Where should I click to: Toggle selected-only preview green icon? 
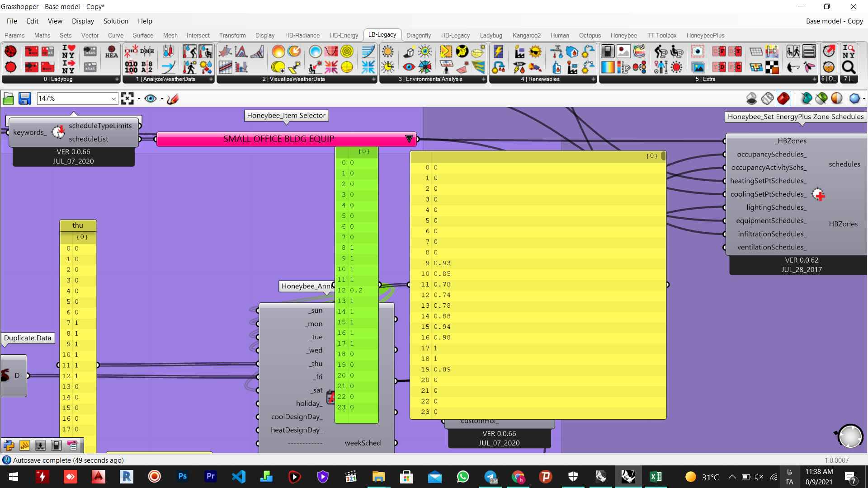click(821, 98)
